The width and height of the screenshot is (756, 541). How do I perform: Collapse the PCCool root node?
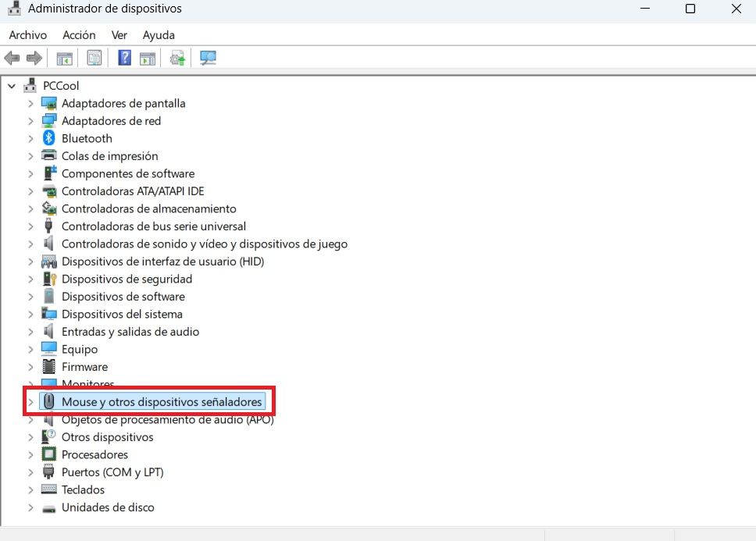pyautogui.click(x=12, y=86)
